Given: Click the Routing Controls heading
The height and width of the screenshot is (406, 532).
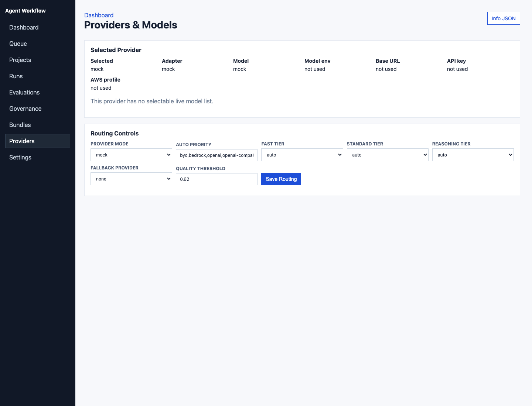Looking at the screenshot, I should point(115,133).
